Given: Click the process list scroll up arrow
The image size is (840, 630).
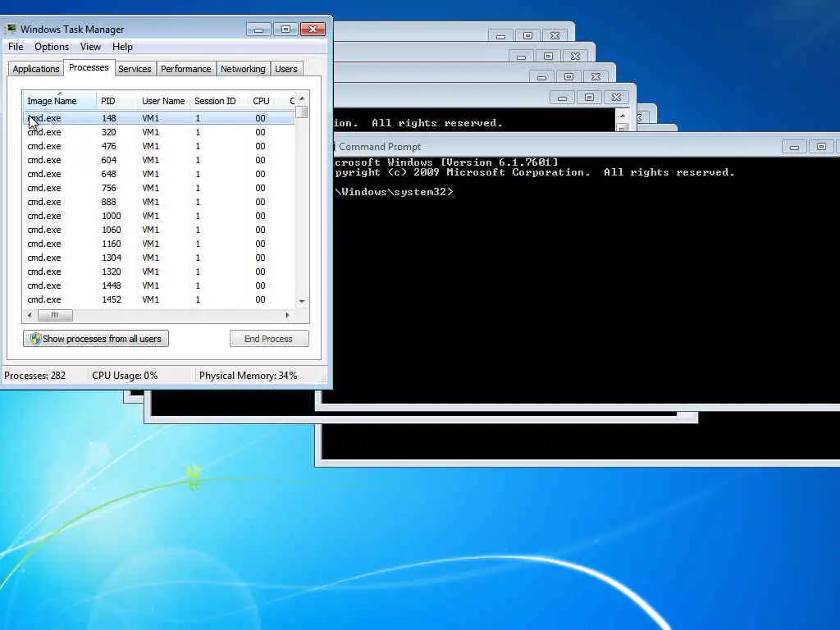Looking at the screenshot, I should [x=302, y=98].
